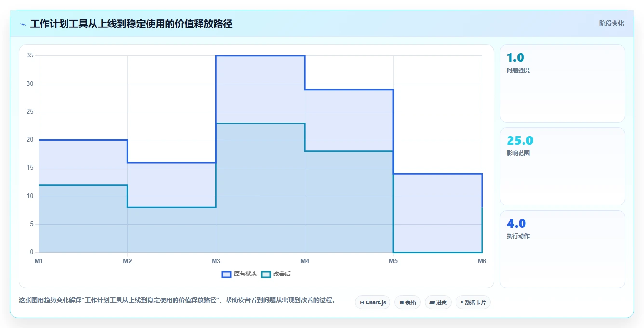Open the 问题强度 1.0 card
Screen dimensions: 644x328
[x=563, y=83]
